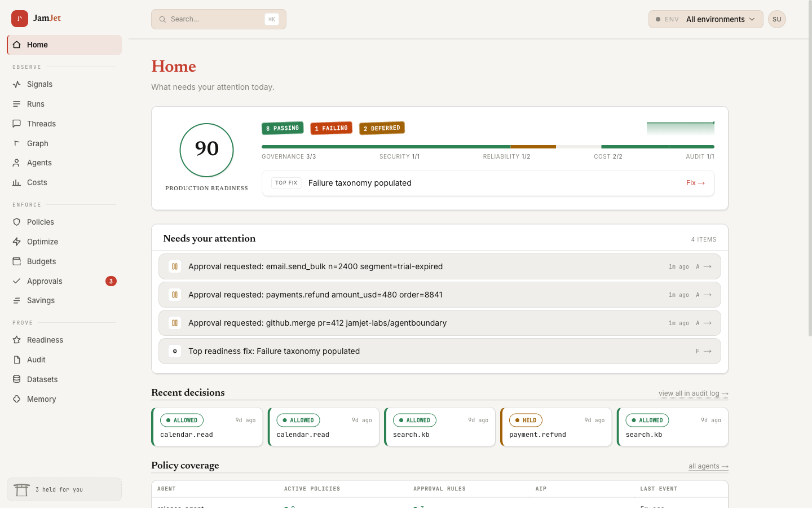The image size is (812, 508).
Task: Go to Signals in the sidebar
Action: coord(64,84)
